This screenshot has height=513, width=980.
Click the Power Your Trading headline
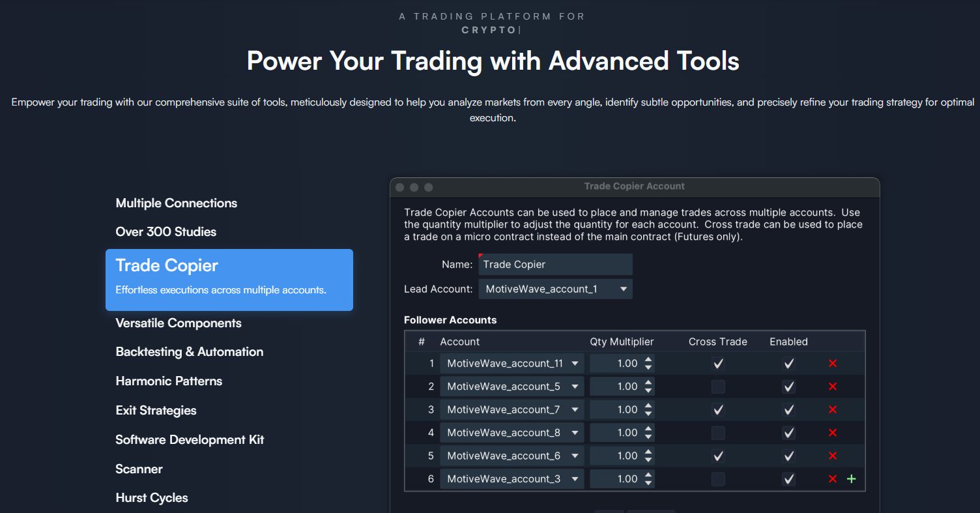tap(493, 61)
